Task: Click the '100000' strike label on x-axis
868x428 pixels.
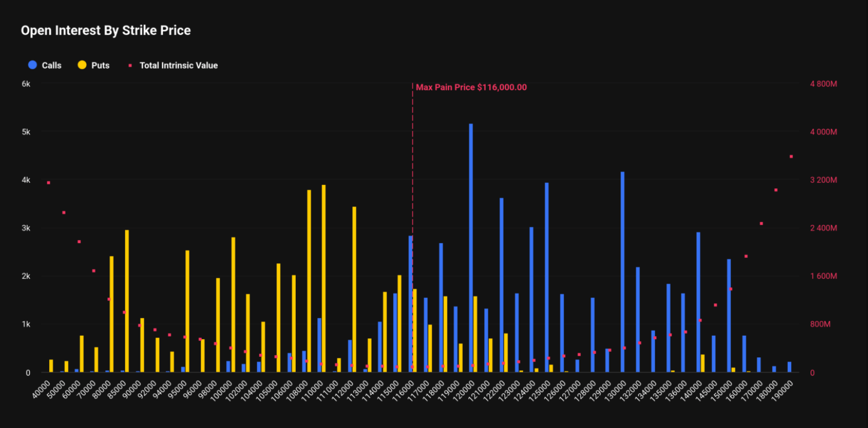Action: click(x=221, y=391)
